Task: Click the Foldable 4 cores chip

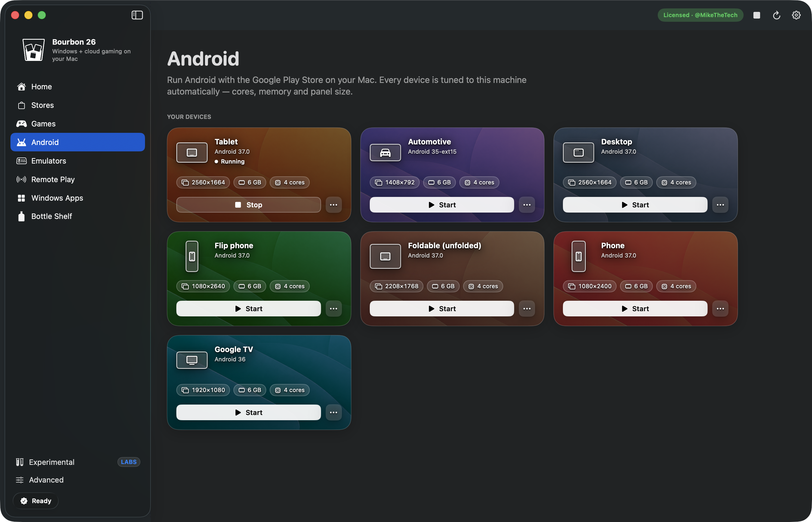Action: [483, 286]
